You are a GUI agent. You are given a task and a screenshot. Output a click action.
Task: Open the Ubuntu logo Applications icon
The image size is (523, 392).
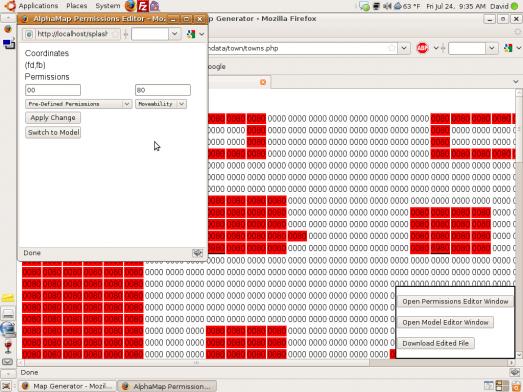click(10, 5)
